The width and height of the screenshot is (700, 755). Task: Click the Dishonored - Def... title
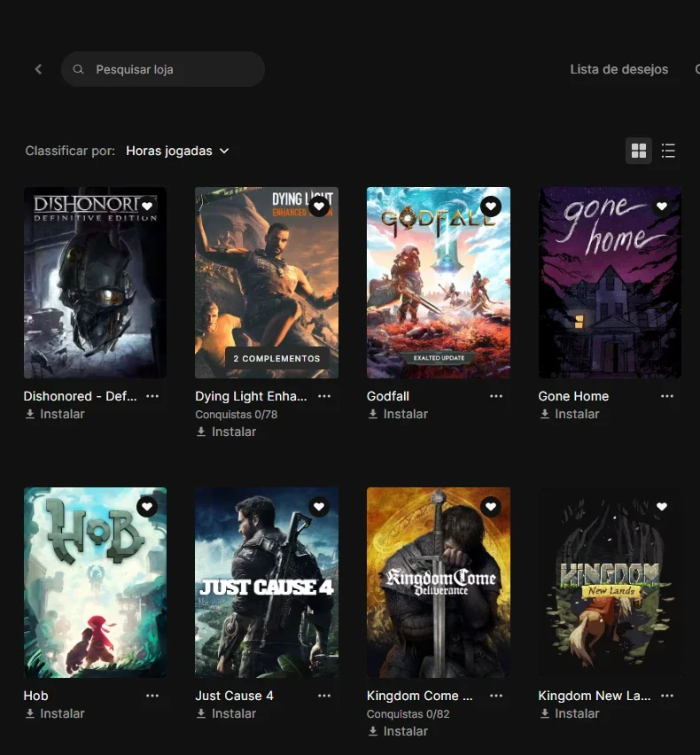(x=81, y=396)
